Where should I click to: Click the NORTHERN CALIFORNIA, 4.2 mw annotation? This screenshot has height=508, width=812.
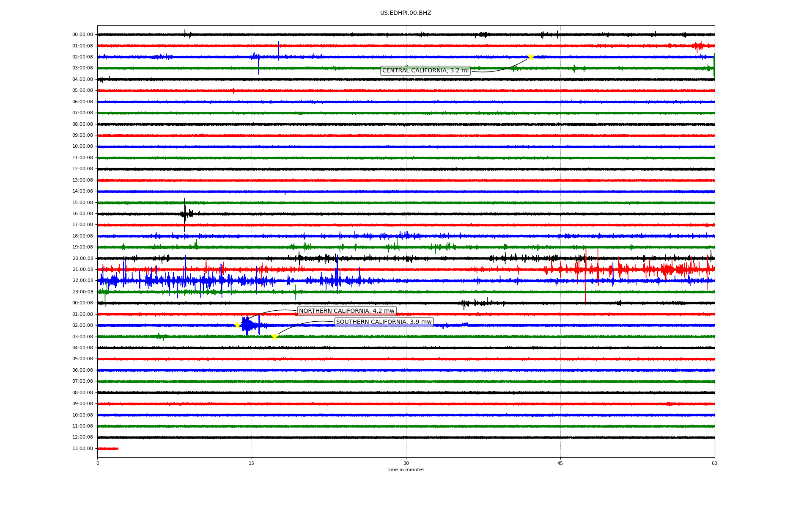tap(346, 311)
